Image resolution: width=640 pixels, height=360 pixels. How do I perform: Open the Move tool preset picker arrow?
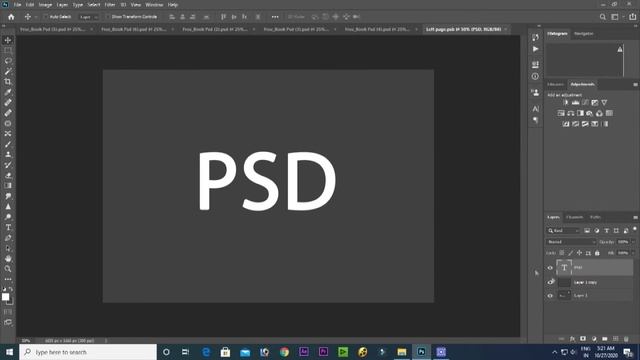click(x=36, y=17)
